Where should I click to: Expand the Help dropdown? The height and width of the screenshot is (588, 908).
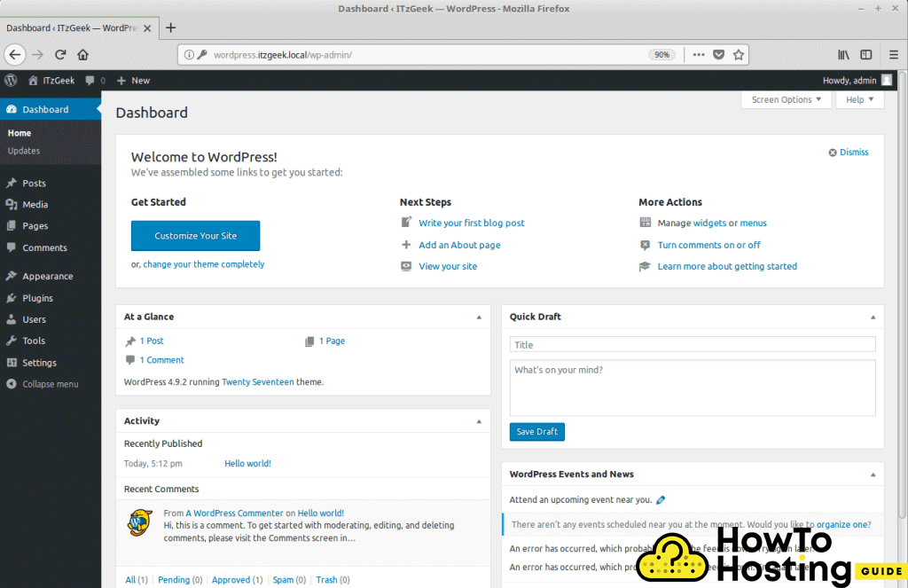point(858,99)
